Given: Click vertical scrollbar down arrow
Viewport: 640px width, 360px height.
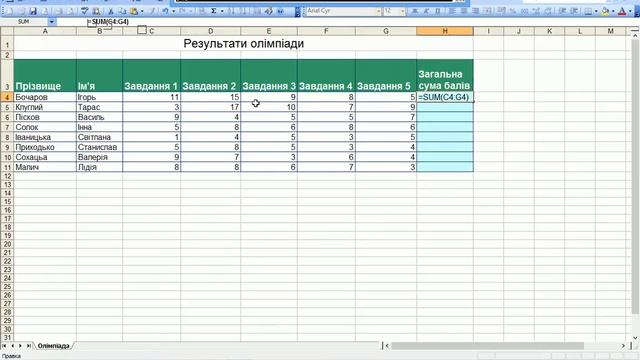Looking at the screenshot, I should pyautogui.click(x=635, y=338).
